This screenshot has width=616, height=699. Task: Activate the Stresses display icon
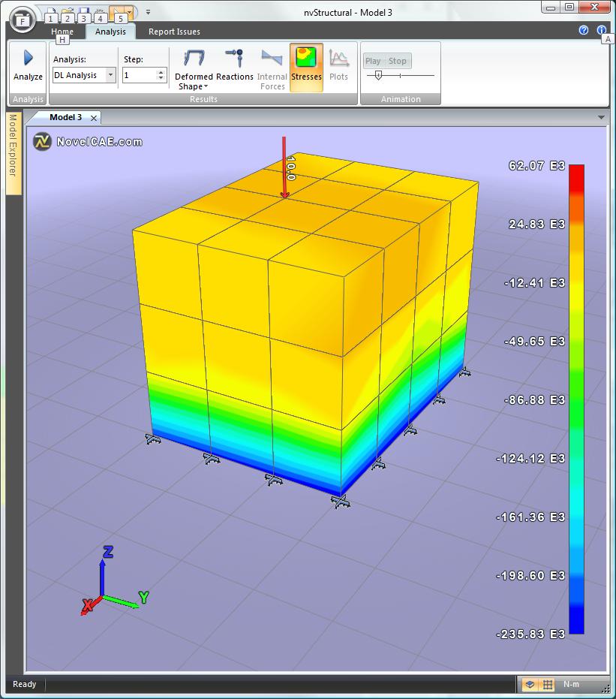click(x=305, y=66)
